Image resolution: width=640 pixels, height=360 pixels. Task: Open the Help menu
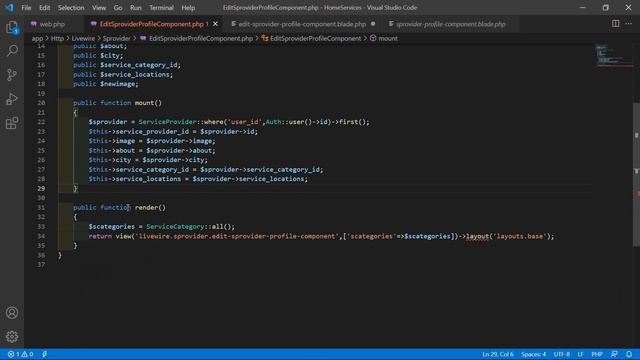point(188,8)
